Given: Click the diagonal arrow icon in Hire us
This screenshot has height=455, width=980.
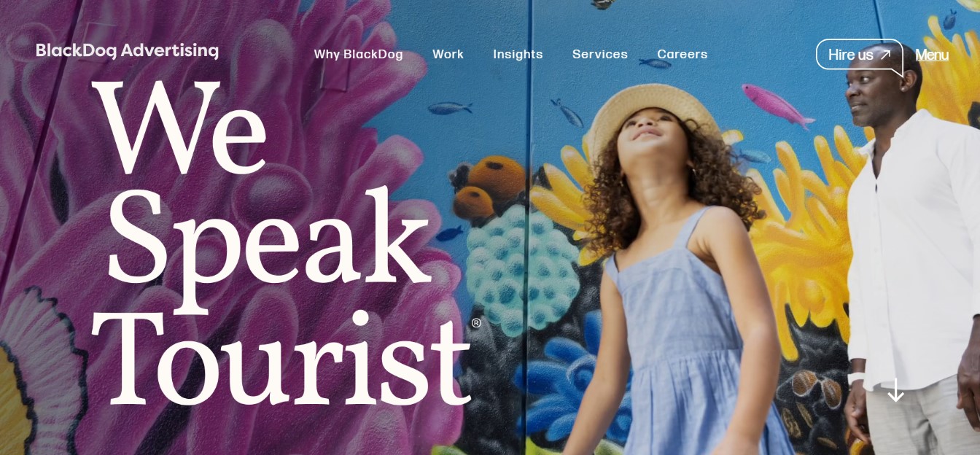Looking at the screenshot, I should pos(885,55).
